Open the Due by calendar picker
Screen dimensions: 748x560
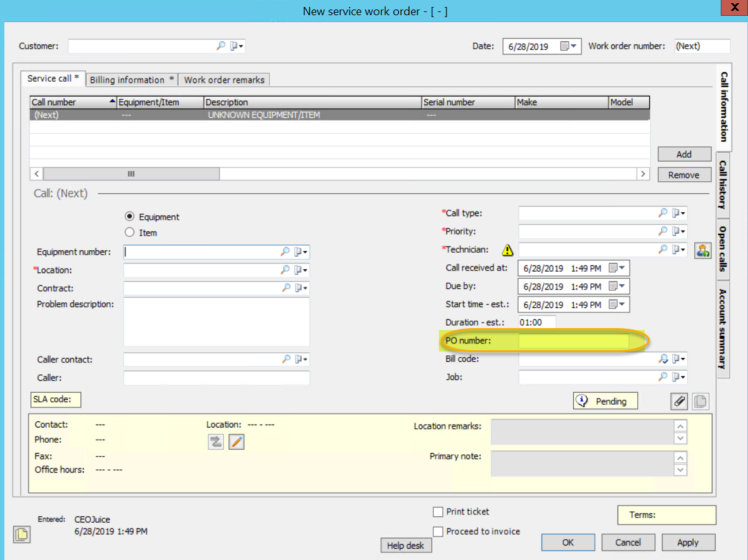[x=618, y=286]
